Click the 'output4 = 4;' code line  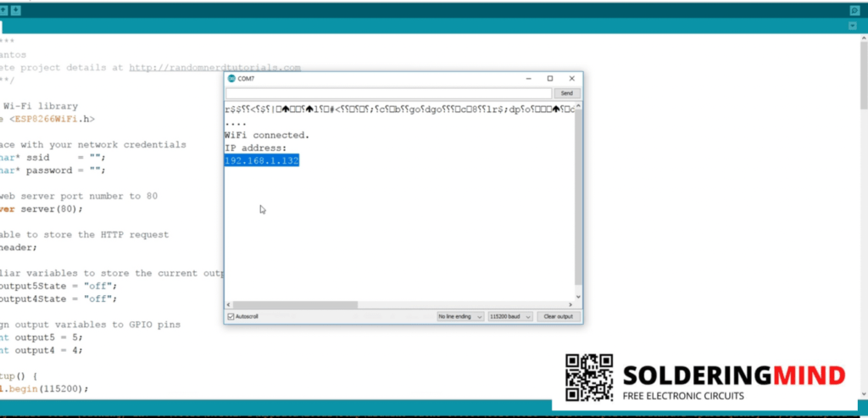[x=48, y=350]
